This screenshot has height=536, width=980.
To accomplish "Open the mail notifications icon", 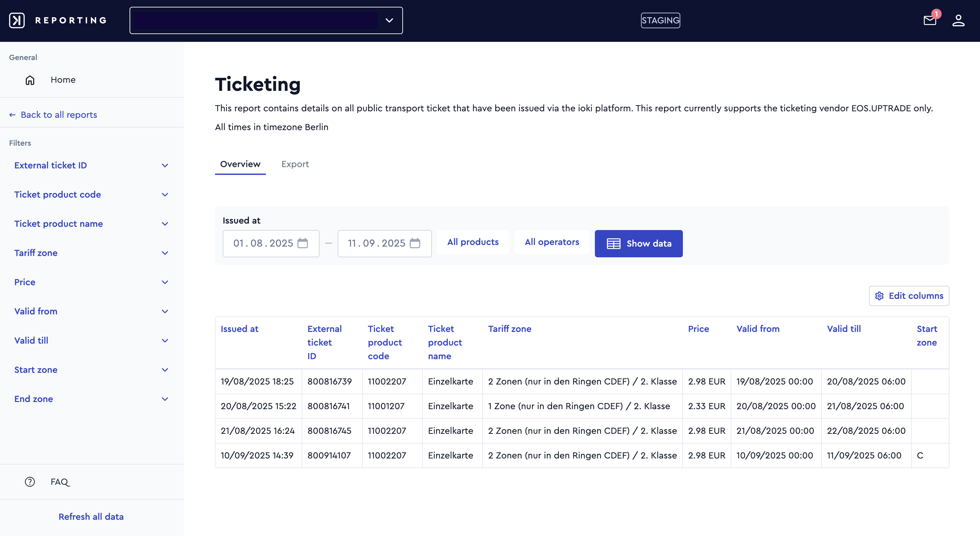I will click(x=929, y=20).
